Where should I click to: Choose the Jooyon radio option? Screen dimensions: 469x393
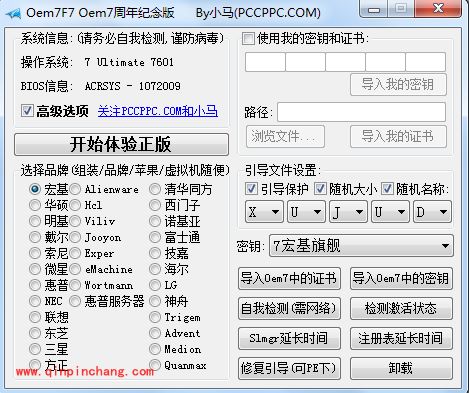tap(75, 237)
